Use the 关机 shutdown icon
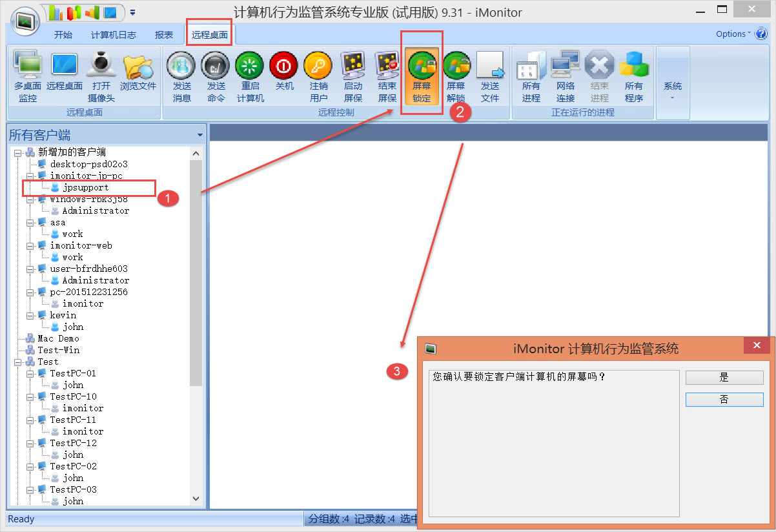Viewport: 776px width, 532px height. click(x=284, y=72)
